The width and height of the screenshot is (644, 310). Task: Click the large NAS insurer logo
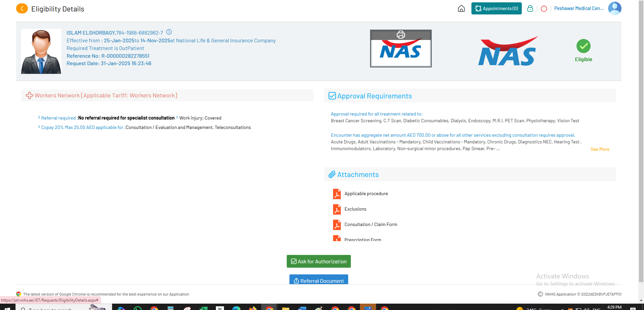tap(508, 51)
